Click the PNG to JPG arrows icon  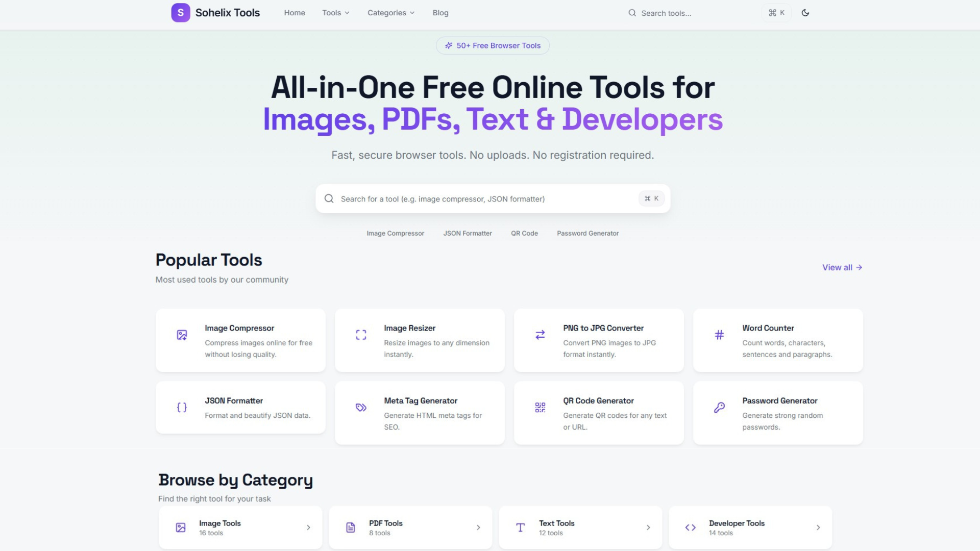point(540,335)
